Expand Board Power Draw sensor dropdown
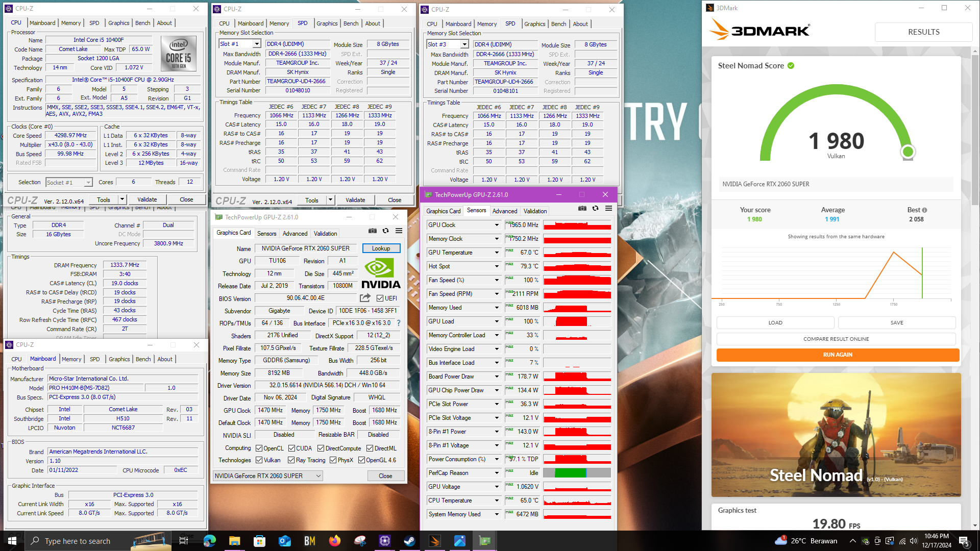 497,377
